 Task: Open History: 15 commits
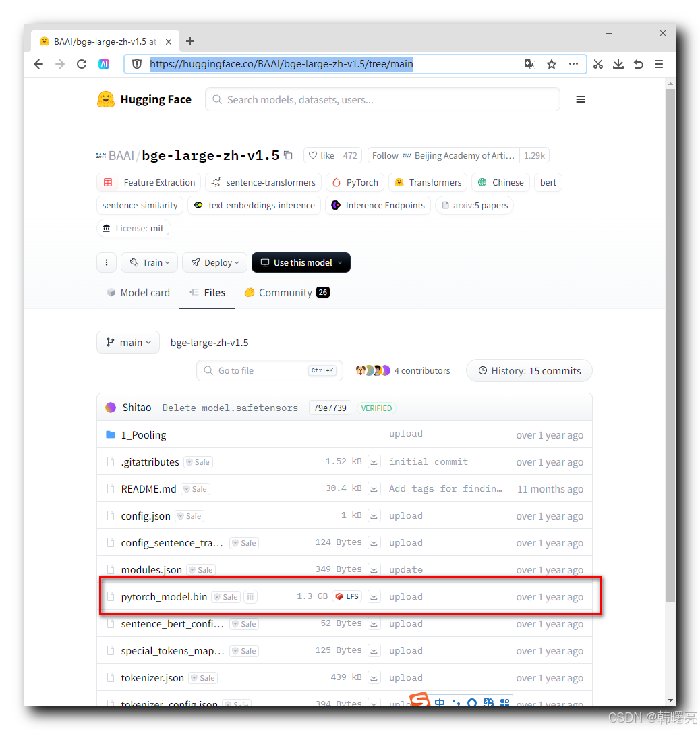click(x=529, y=370)
